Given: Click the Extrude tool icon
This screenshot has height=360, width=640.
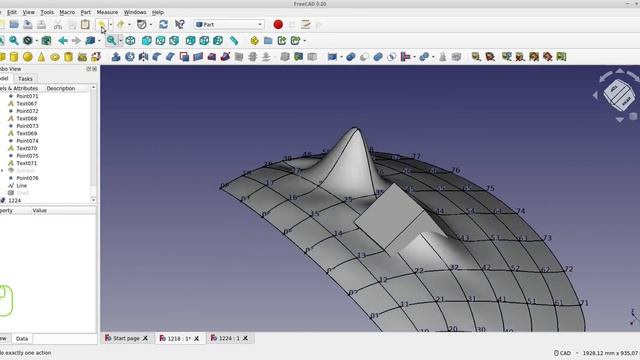Looking at the screenshot, I should click(x=116, y=57).
